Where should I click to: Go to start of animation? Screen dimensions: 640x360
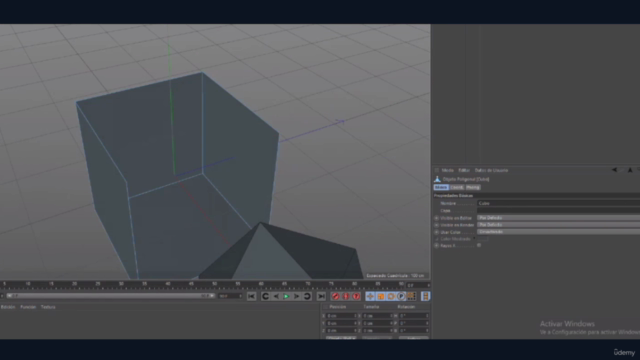(x=251, y=296)
